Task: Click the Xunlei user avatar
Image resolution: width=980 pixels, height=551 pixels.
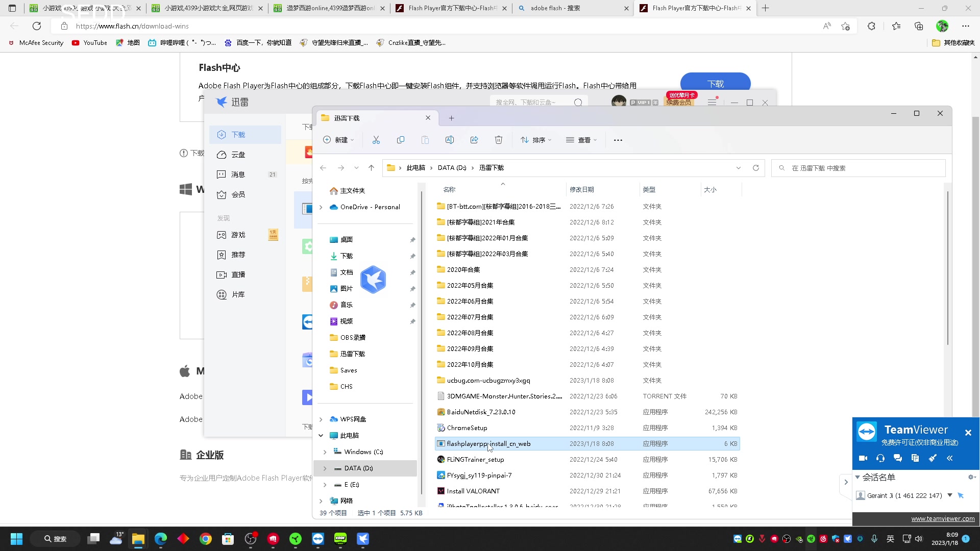Action: pos(619,102)
